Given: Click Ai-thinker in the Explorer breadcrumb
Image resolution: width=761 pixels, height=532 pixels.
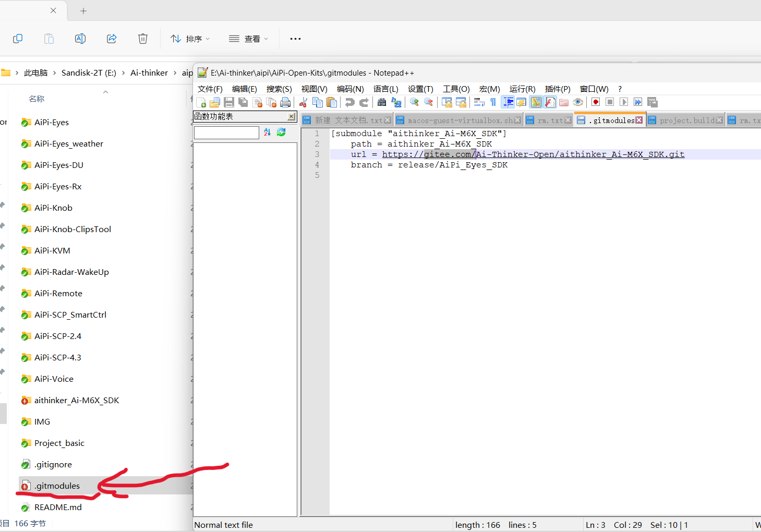Looking at the screenshot, I should [149, 73].
